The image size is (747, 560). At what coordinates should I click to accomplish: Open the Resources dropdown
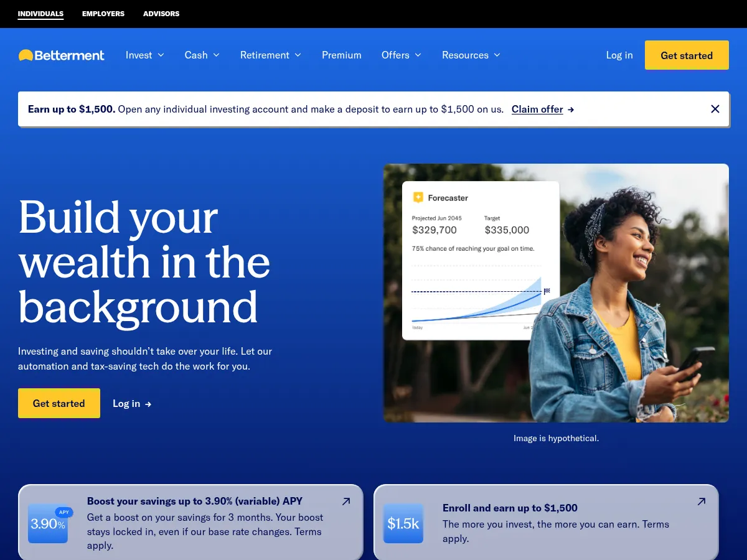471,55
